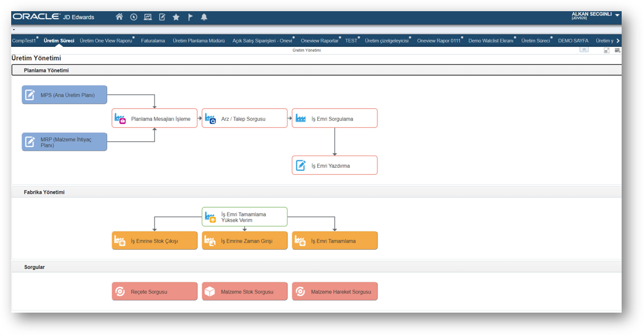Viewport: 644px width, 335px height.
Task: Open Arz / Talep Sorgusu
Action: tap(245, 118)
